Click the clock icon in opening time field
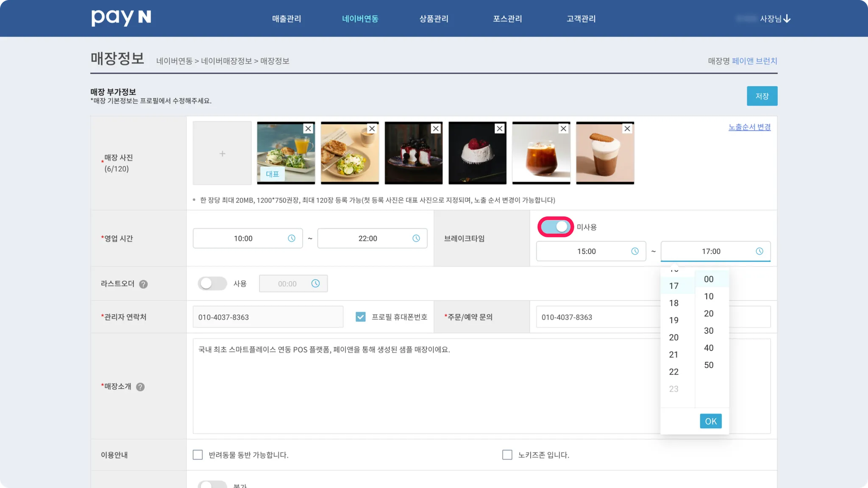This screenshot has height=488, width=868. (292, 238)
